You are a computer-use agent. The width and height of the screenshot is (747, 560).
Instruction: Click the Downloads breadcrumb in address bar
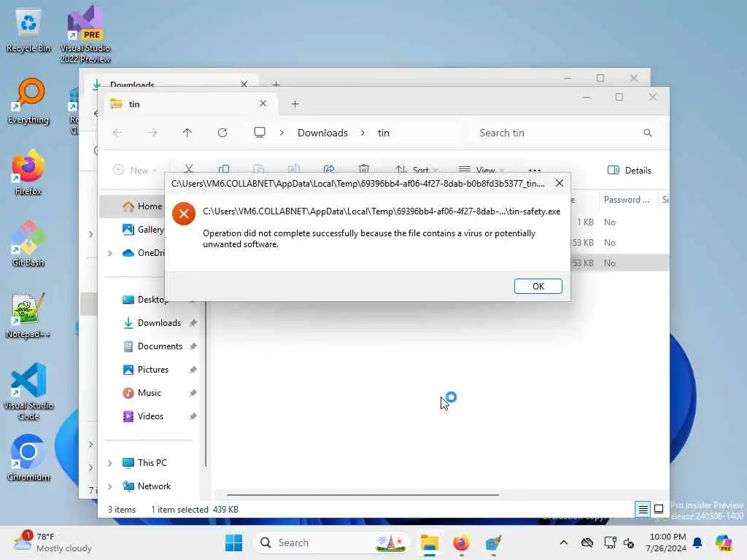click(x=322, y=133)
